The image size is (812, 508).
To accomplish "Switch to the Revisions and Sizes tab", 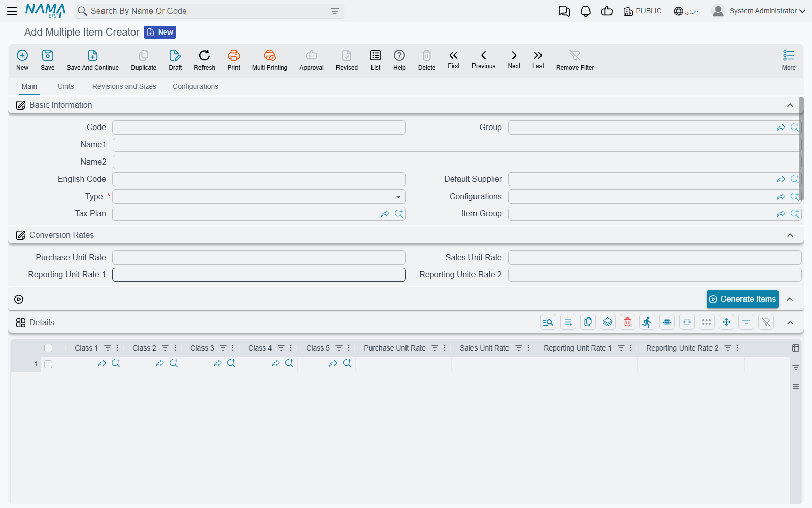I will point(124,86).
